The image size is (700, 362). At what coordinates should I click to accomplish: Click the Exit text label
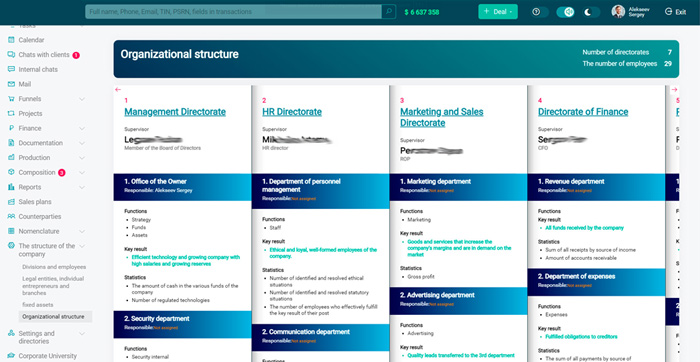(680, 12)
